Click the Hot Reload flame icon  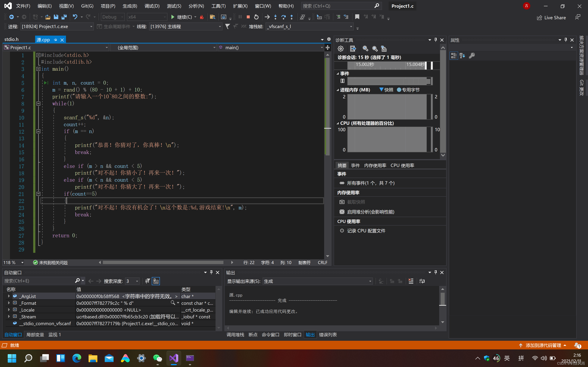point(201,17)
